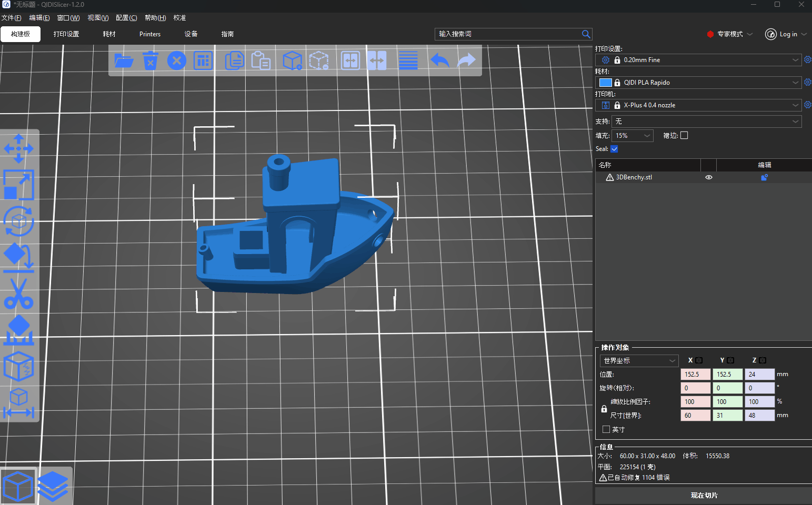Open the 窗口(W) menu
The image size is (812, 505).
click(x=68, y=18)
